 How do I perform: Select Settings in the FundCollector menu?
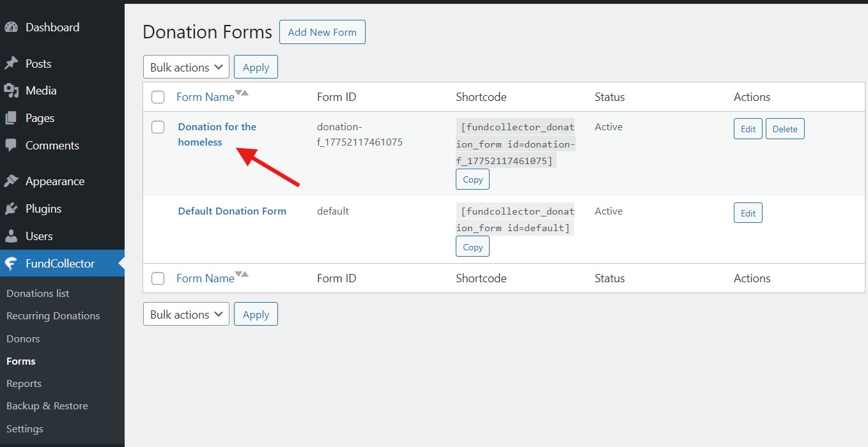[x=24, y=428]
